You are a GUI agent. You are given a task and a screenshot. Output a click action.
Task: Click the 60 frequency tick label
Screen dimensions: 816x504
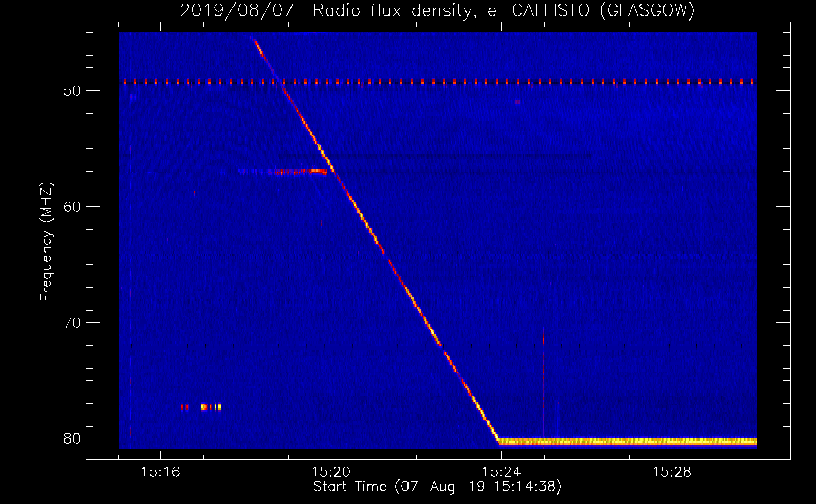[73, 207]
